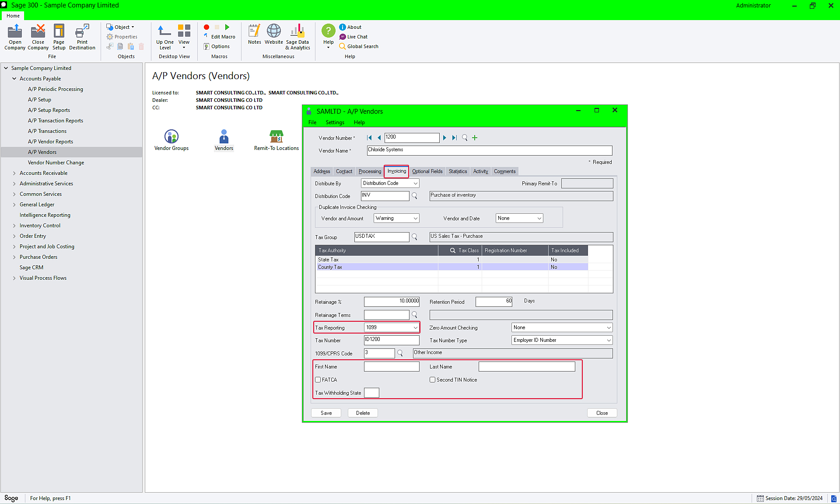Click the Tax Withholding State field
This screenshot has height=504, width=840.
371,393
